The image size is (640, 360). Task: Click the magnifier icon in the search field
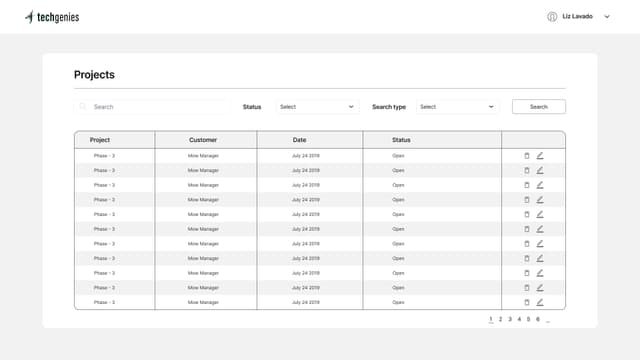pyautogui.click(x=83, y=107)
